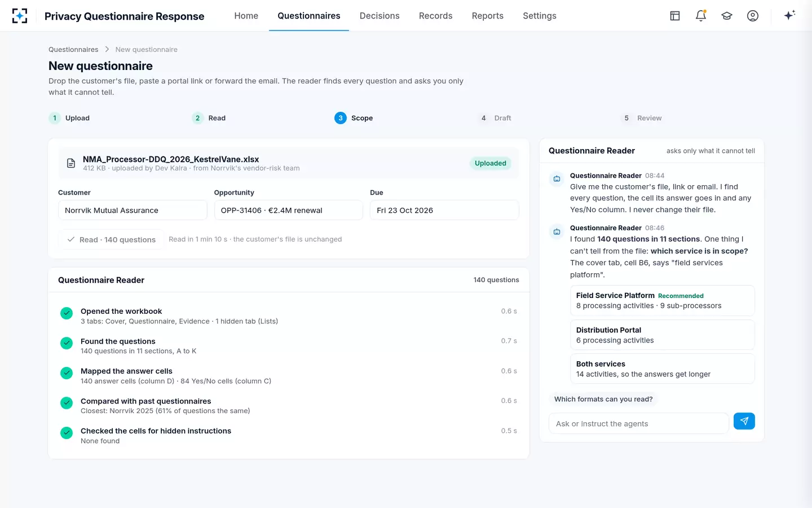The width and height of the screenshot is (812, 508).
Task: Focus the Ask or instruct the agents box
Action: [x=639, y=423]
